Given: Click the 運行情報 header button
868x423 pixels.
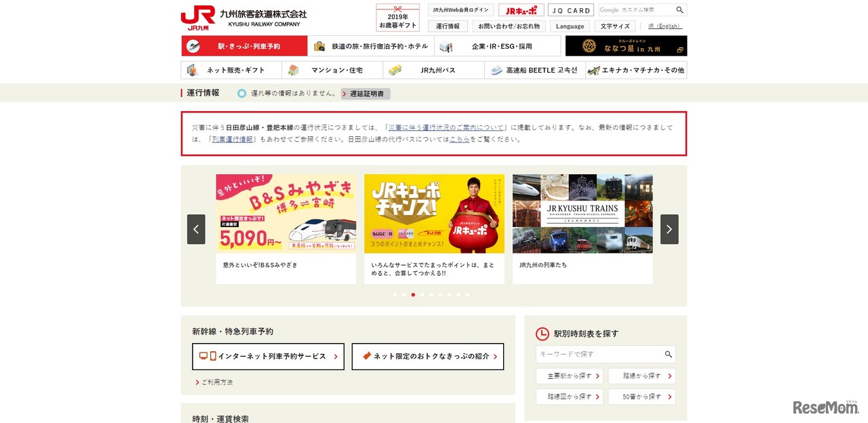Looking at the screenshot, I should click(x=448, y=26).
